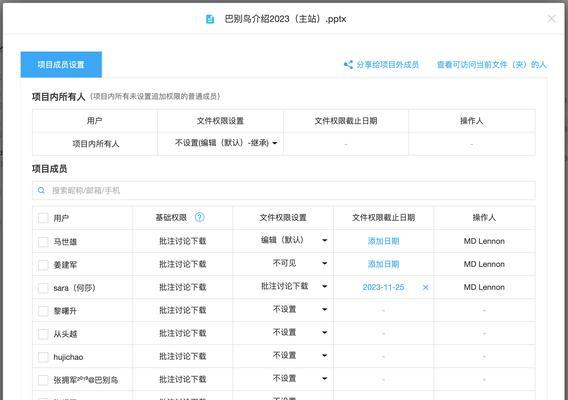Clear the 2023-11-25 date with X icon

click(426, 287)
